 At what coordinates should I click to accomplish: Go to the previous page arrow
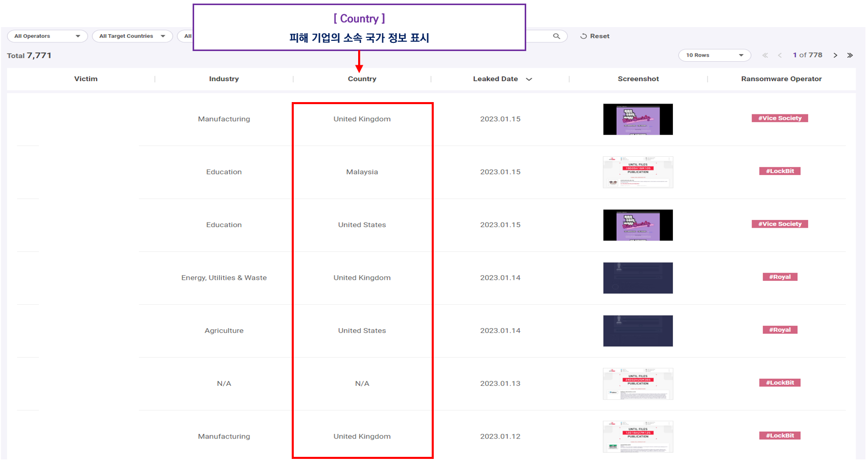click(780, 55)
